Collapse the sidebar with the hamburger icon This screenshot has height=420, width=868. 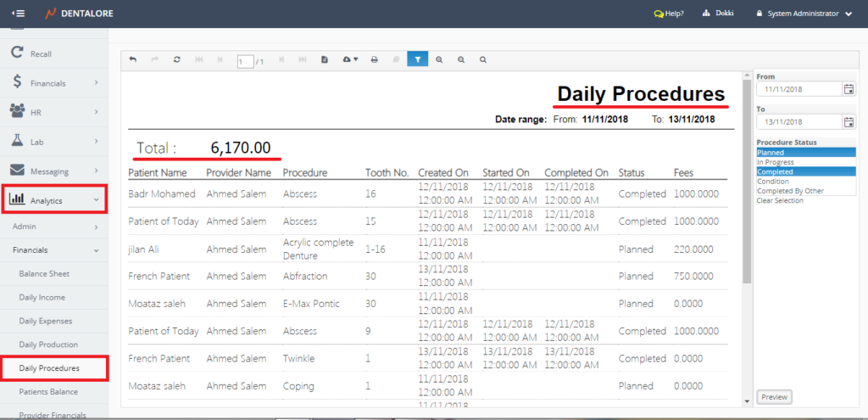coord(18,14)
